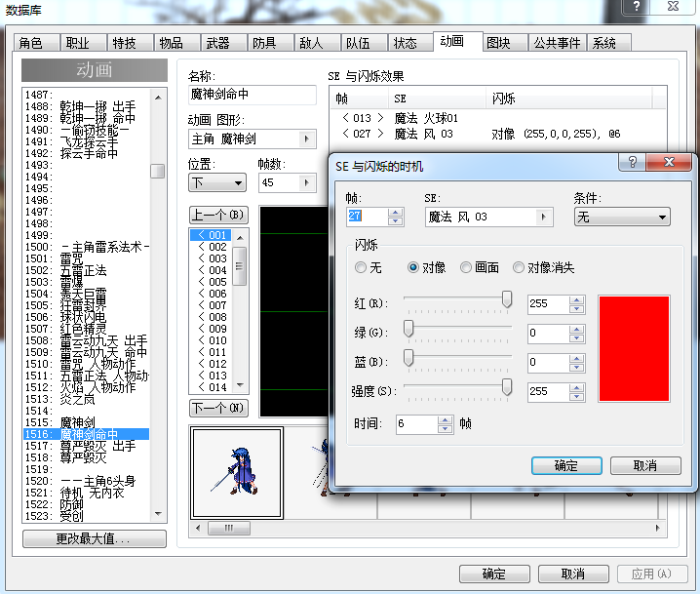Viewport: 700px width, 594px height.
Task: Click 下一个 (N) next frame button
Action: [218, 408]
